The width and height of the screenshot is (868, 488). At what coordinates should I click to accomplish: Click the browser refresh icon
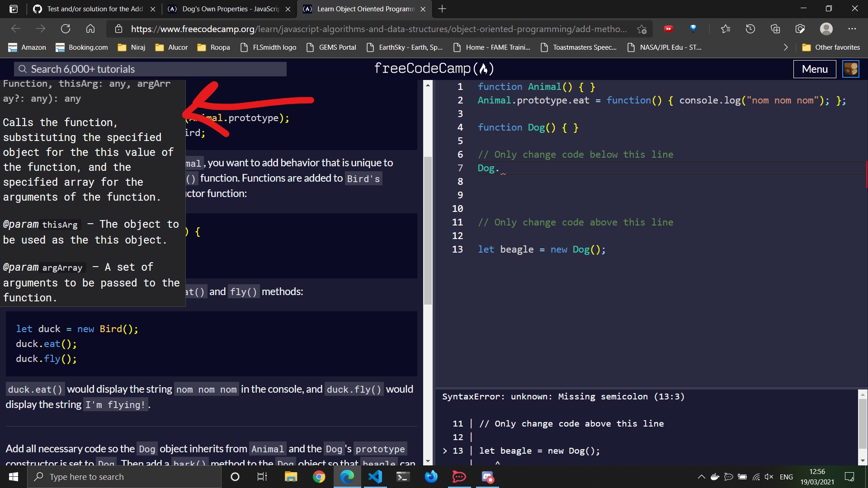coord(66,29)
